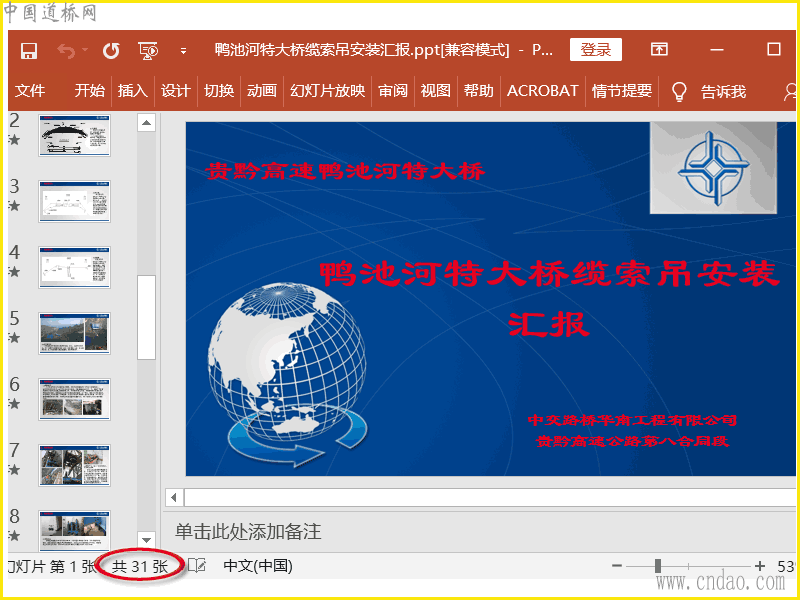This screenshot has height=600, width=800.
Task: Click animation star icon beside slide 3
Action: [14, 206]
